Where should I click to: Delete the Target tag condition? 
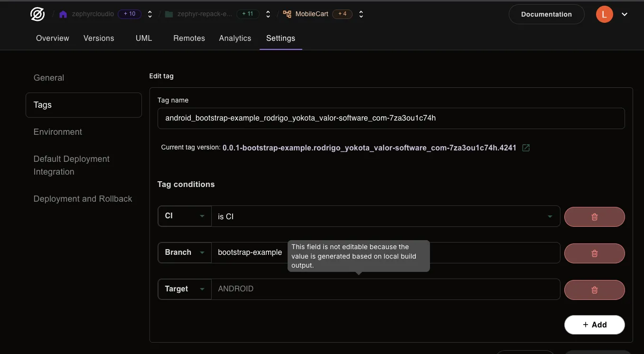pyautogui.click(x=594, y=290)
